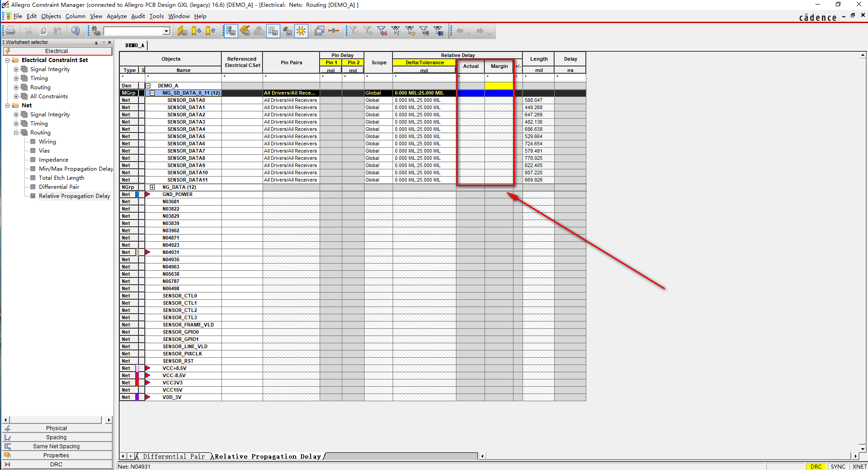Open the Objects menu
The height and width of the screenshot is (470, 868).
51,16
